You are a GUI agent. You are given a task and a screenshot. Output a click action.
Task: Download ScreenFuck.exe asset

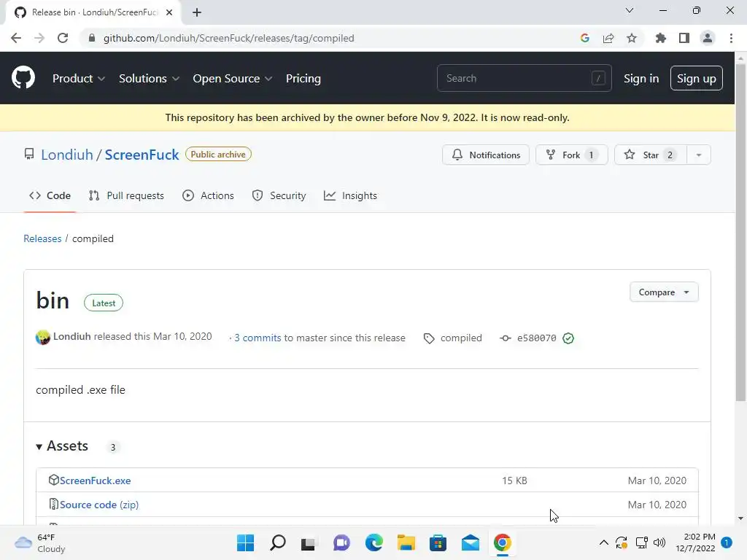pyautogui.click(x=96, y=481)
